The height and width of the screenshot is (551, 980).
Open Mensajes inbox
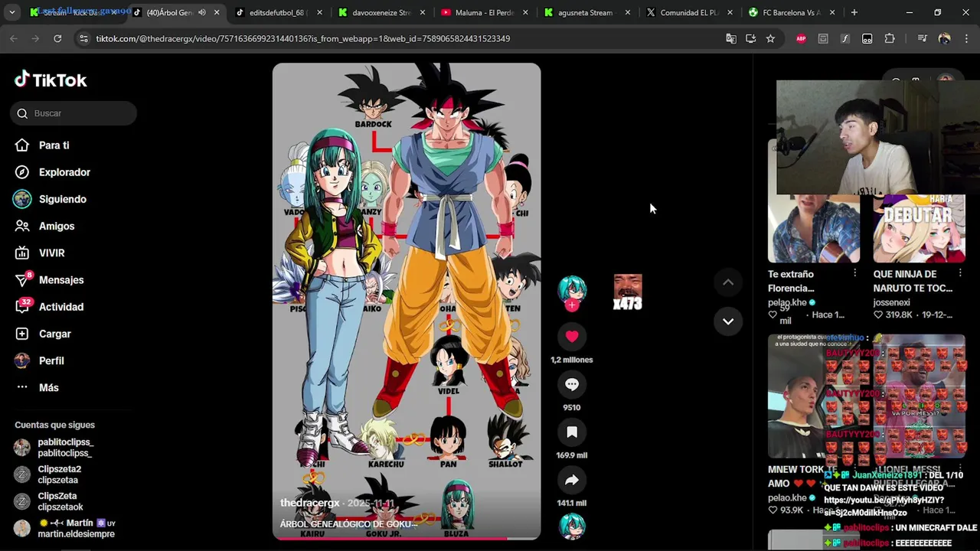click(61, 280)
